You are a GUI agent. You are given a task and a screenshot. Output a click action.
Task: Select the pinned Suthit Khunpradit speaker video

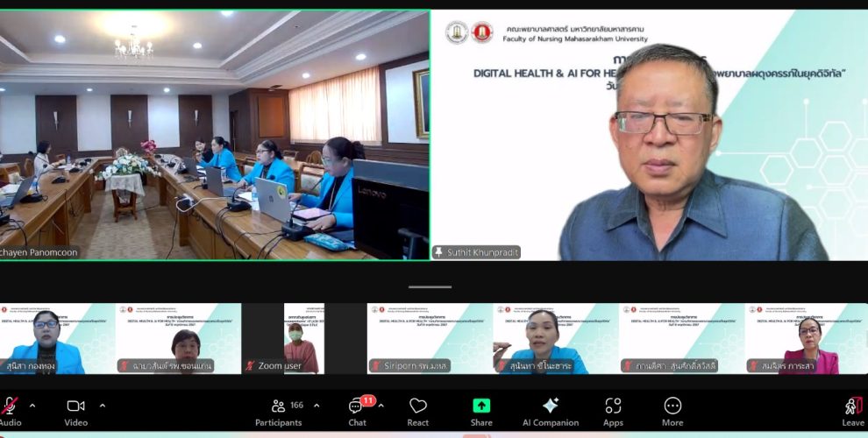click(650, 135)
